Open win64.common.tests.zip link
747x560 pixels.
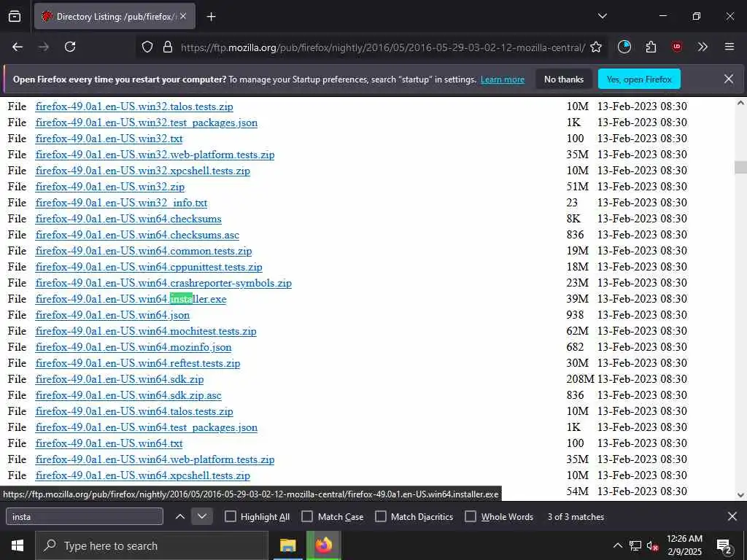(144, 251)
